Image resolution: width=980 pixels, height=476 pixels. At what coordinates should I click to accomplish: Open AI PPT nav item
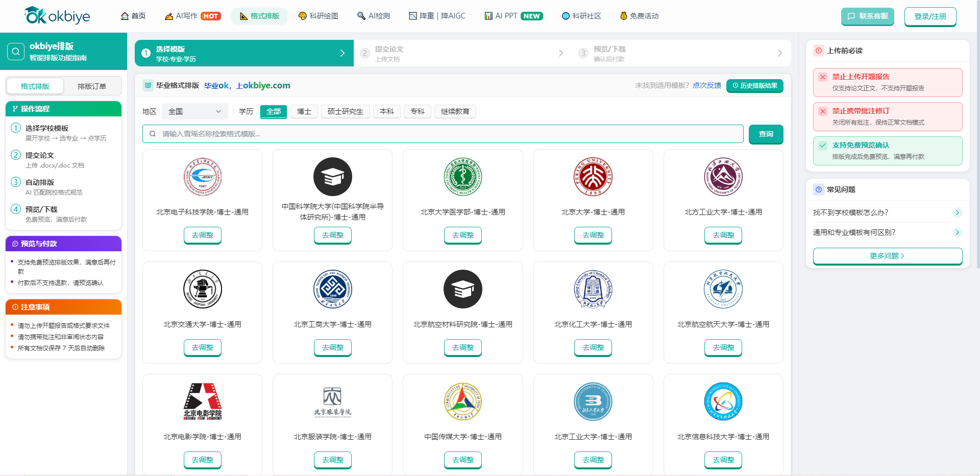pyautogui.click(x=513, y=16)
